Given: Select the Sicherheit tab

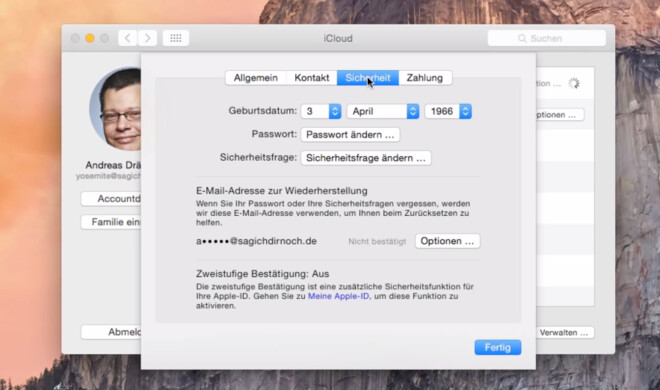Looking at the screenshot, I should coord(368,78).
